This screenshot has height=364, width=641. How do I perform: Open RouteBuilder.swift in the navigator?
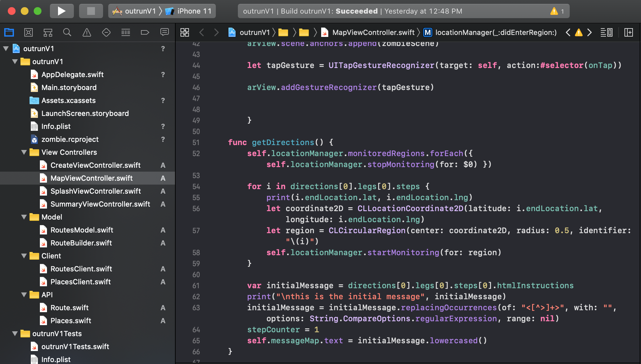click(81, 243)
